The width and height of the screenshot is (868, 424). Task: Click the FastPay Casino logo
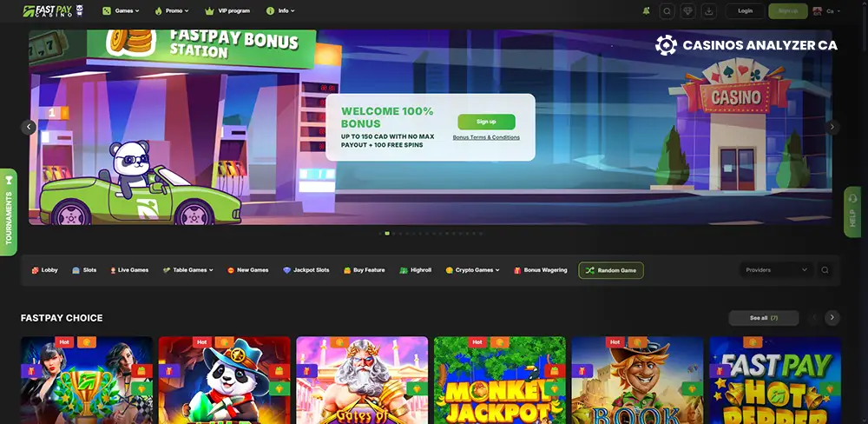click(x=52, y=11)
